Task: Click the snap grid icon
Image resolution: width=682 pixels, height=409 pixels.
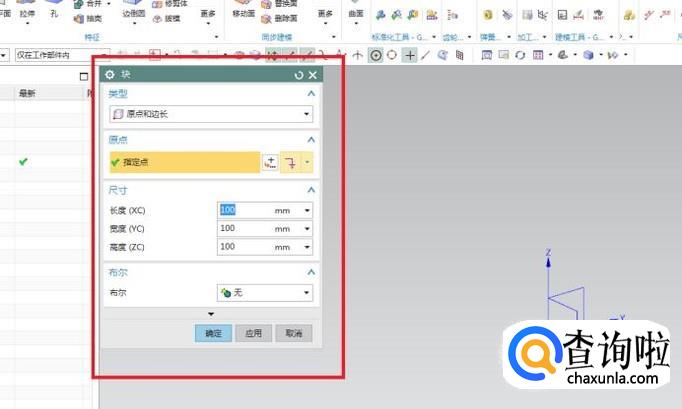Action: [459, 55]
